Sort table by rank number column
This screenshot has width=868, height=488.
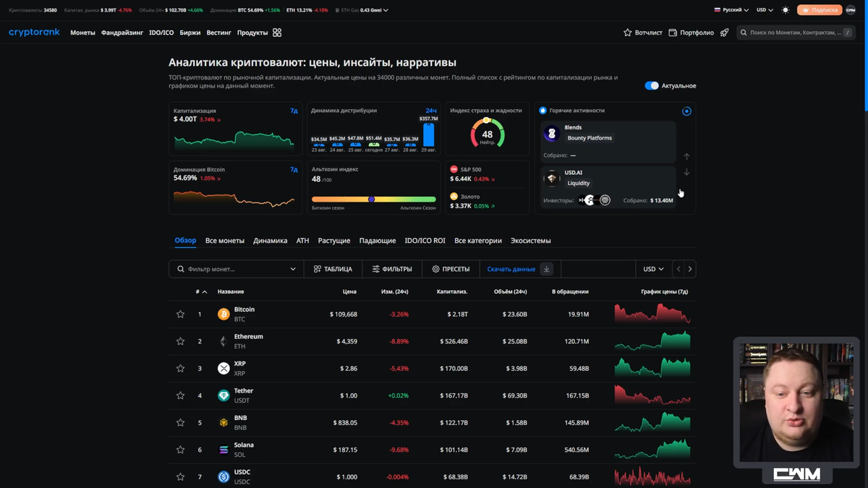200,291
